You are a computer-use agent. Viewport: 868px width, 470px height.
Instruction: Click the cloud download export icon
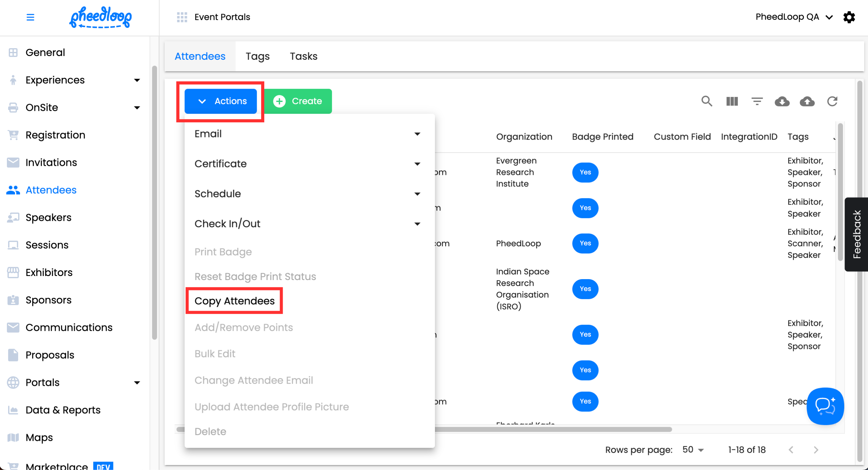tap(782, 101)
